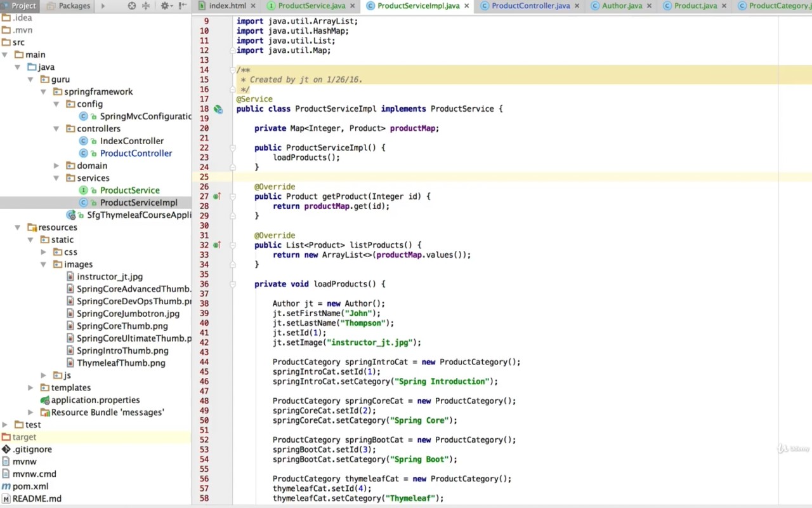Expand the test folder
Screen dimensions: 812x508
tap(5, 425)
